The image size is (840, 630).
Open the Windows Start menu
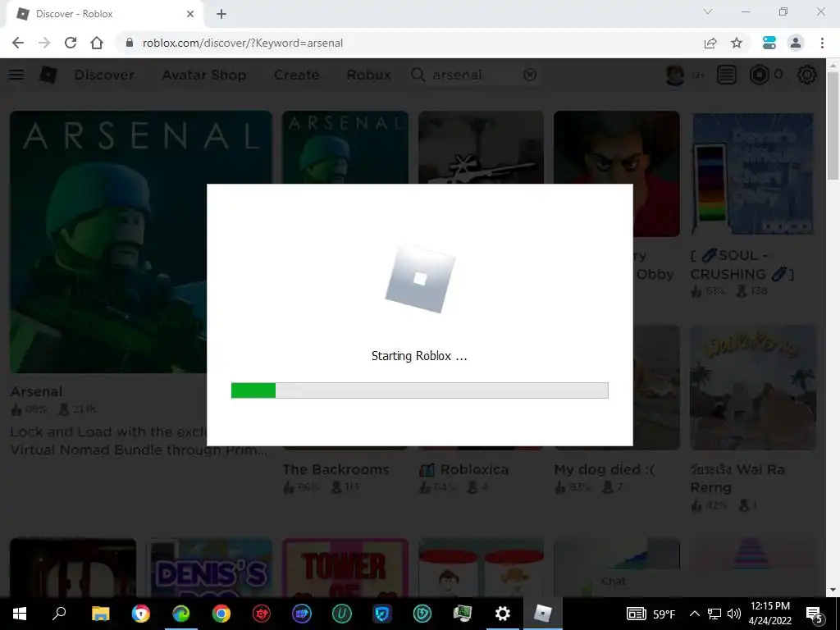coord(20,614)
